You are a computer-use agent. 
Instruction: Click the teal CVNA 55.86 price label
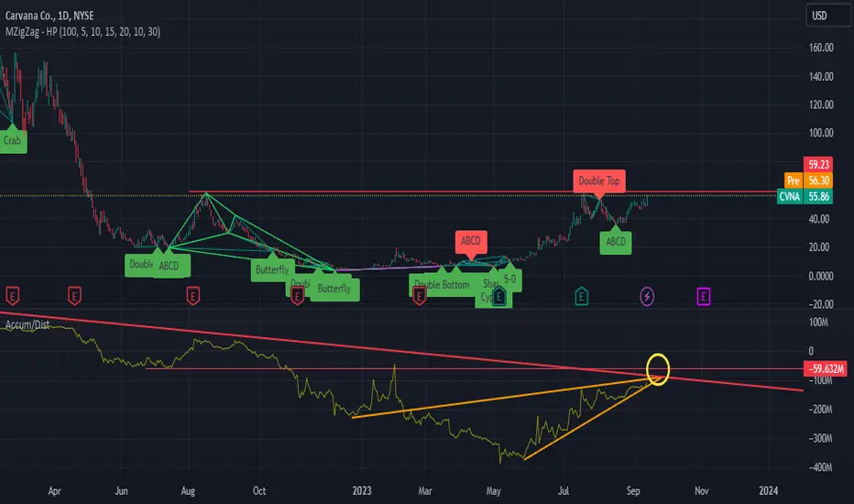pyautogui.click(x=805, y=197)
